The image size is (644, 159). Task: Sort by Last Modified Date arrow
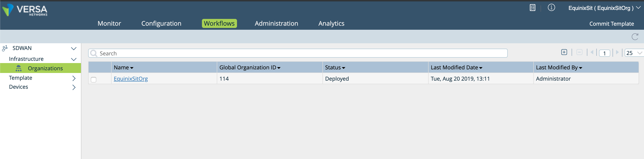(481, 68)
